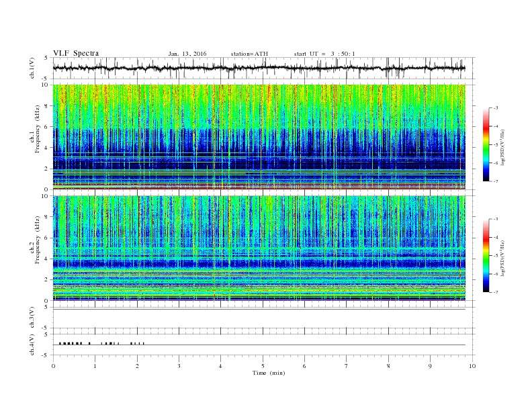Click the 6 kHz tick label of ch.2 spectrogram

(46, 238)
